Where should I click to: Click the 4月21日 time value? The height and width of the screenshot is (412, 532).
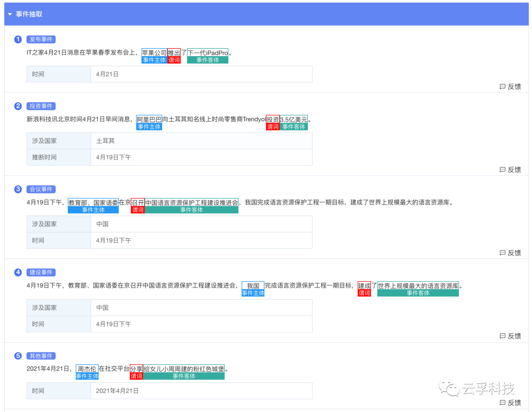(x=107, y=74)
